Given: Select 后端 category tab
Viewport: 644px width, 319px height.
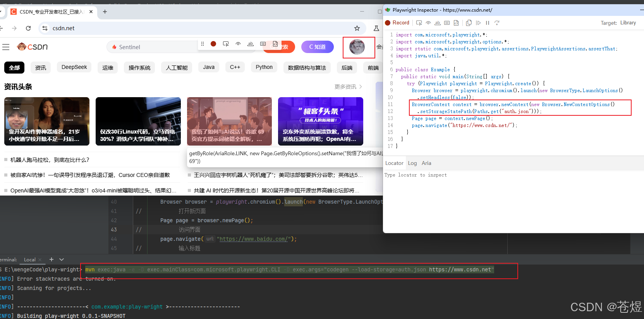Looking at the screenshot, I should pyautogui.click(x=347, y=67).
